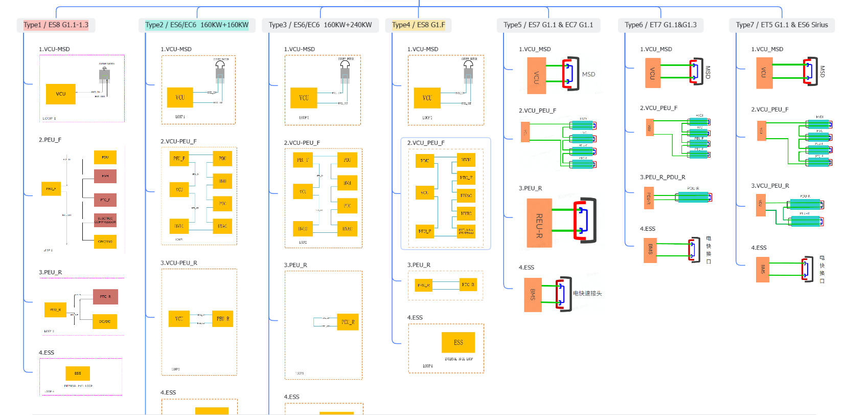Click 3.PEU_R label under Type1
Viewport: 868px width, 415px height.
[51, 272]
